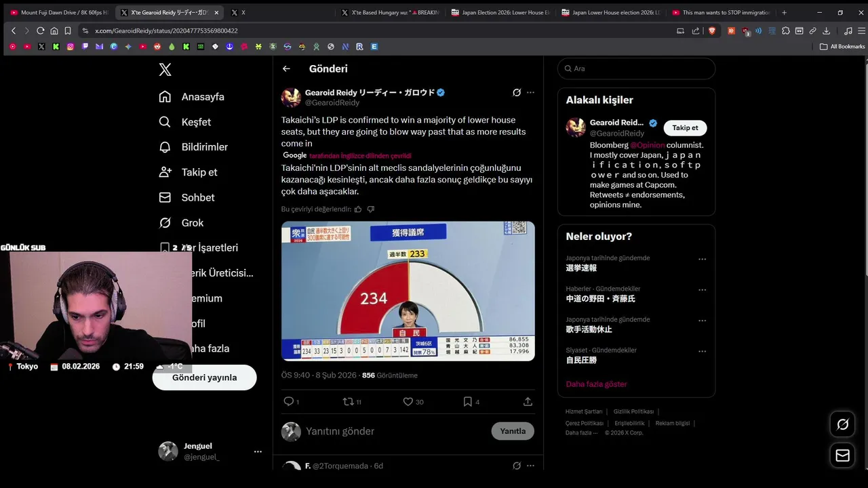Open the Twitch bookmark in the bookmarks bar
This screenshot has width=868, height=488.
(85, 47)
